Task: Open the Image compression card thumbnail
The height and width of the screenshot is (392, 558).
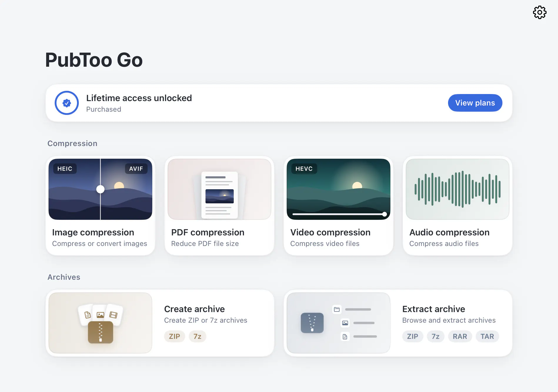Action: coord(100,189)
